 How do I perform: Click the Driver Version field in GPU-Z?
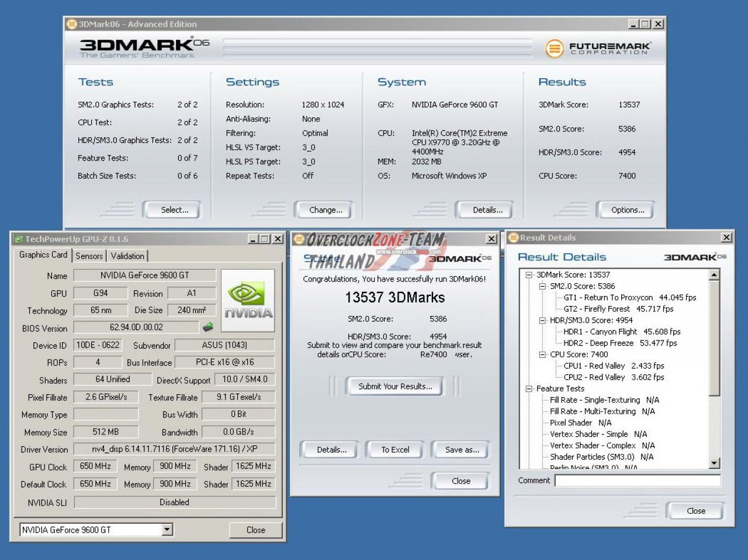(174, 448)
